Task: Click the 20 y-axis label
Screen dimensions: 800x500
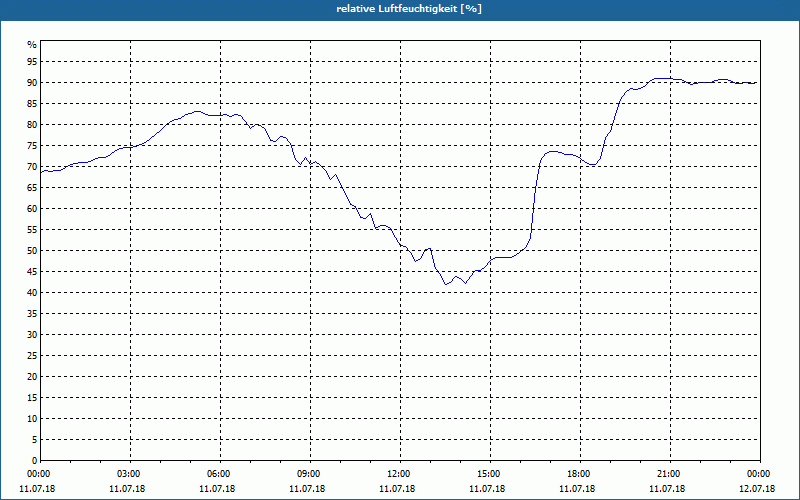Action: 32,377
